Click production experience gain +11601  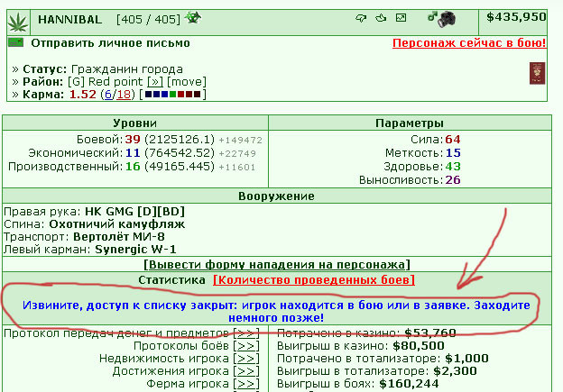click(237, 167)
